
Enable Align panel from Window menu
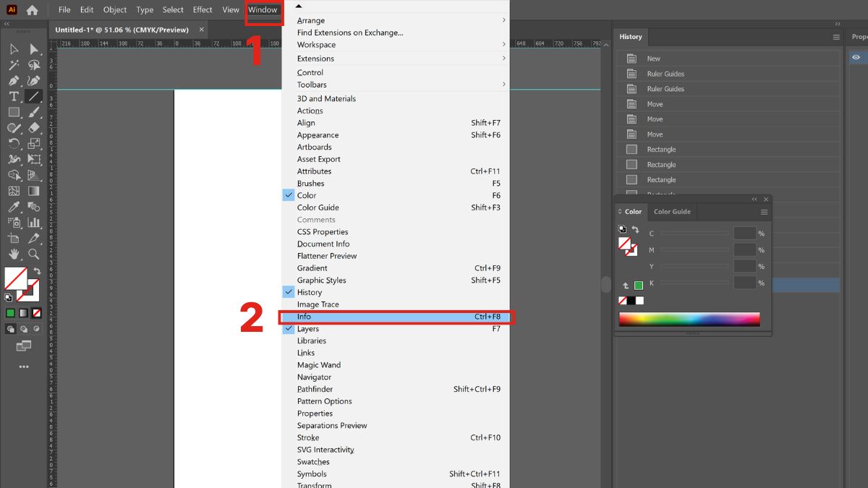pos(396,123)
